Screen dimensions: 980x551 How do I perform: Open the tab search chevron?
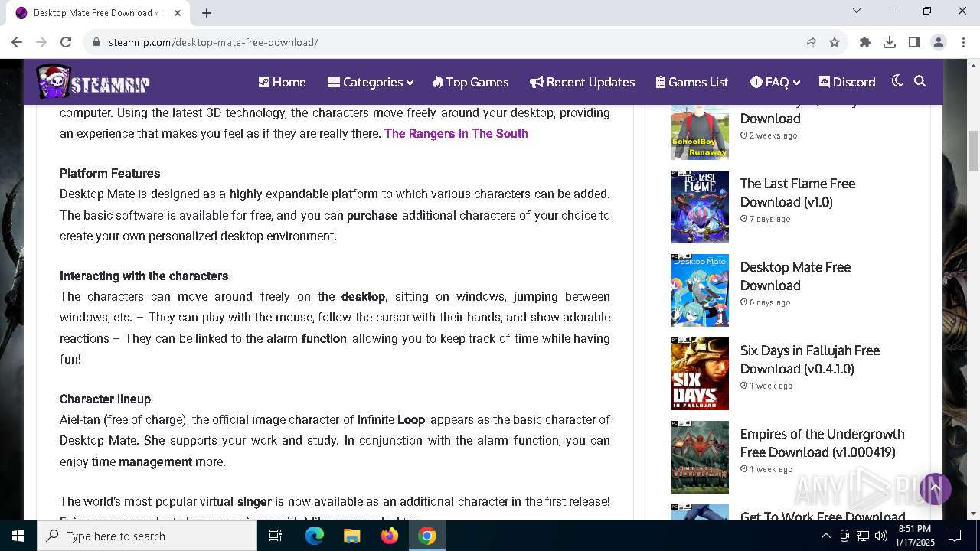click(857, 11)
